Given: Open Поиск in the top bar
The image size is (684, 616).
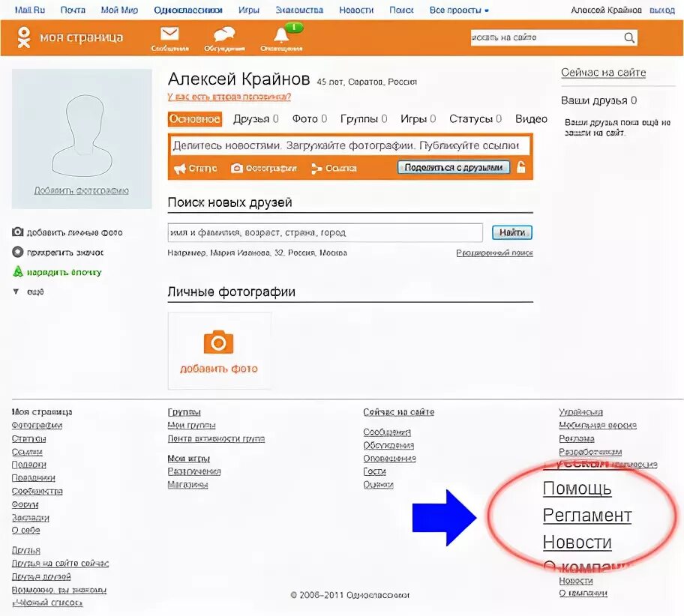Looking at the screenshot, I should (x=401, y=10).
